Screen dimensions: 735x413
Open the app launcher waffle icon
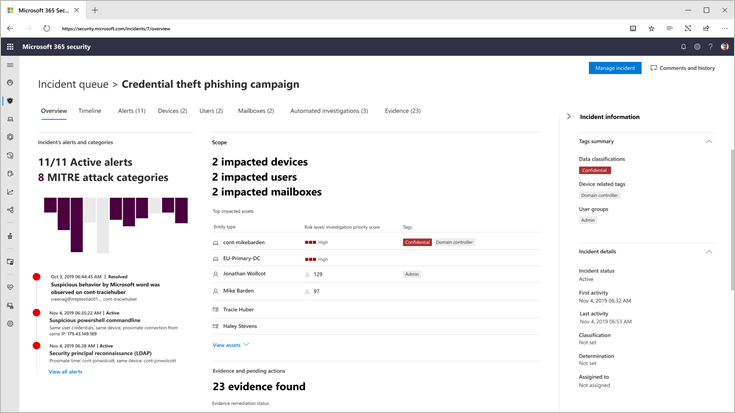click(x=10, y=46)
